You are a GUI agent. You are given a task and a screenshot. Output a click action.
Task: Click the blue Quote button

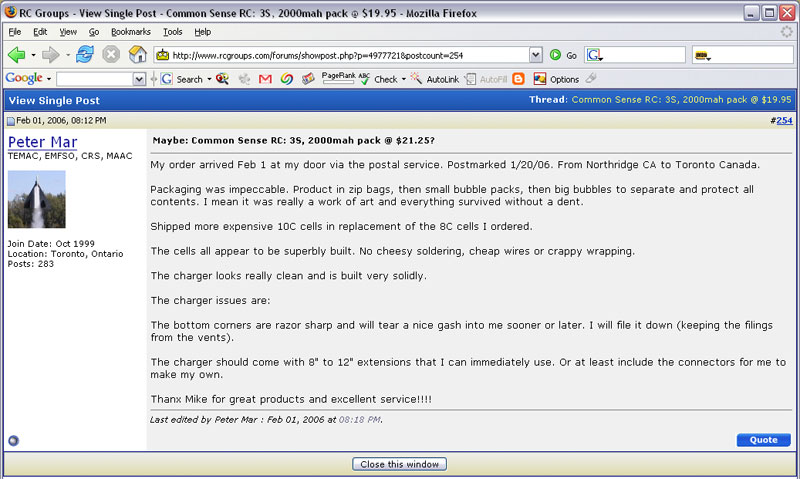(763, 440)
